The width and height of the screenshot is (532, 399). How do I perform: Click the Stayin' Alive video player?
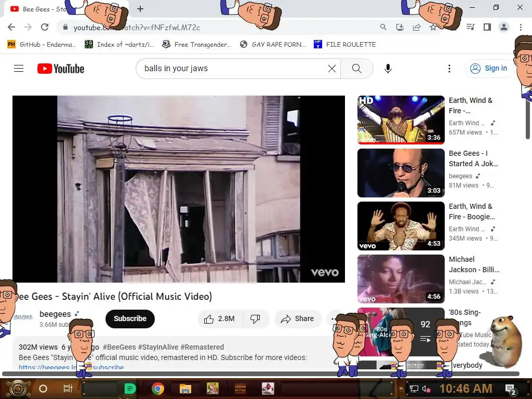179,189
